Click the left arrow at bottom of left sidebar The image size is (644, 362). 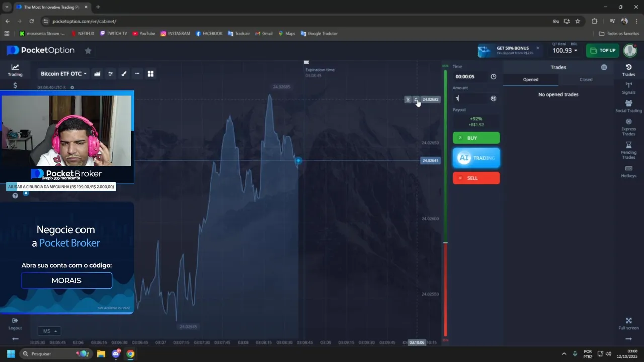[x=15, y=339]
